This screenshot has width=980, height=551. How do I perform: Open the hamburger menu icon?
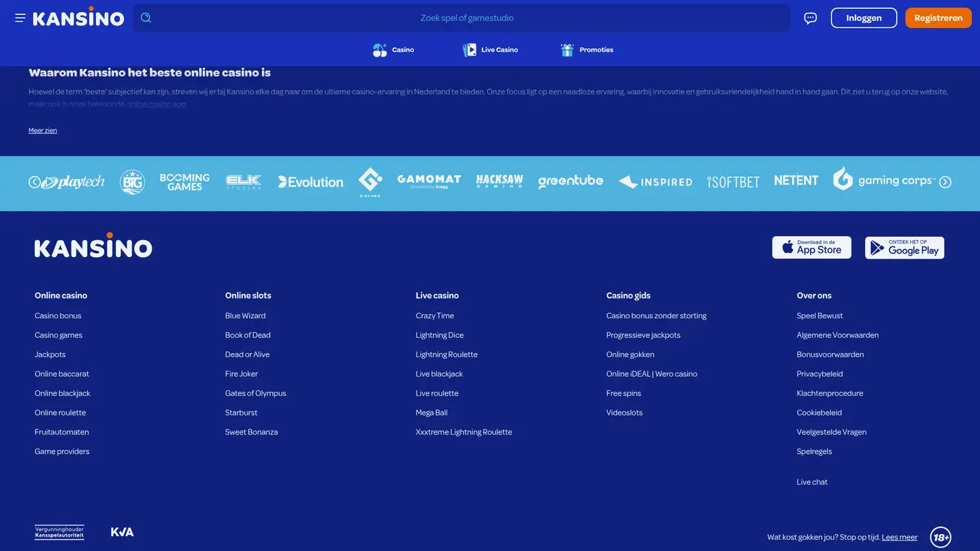[20, 18]
